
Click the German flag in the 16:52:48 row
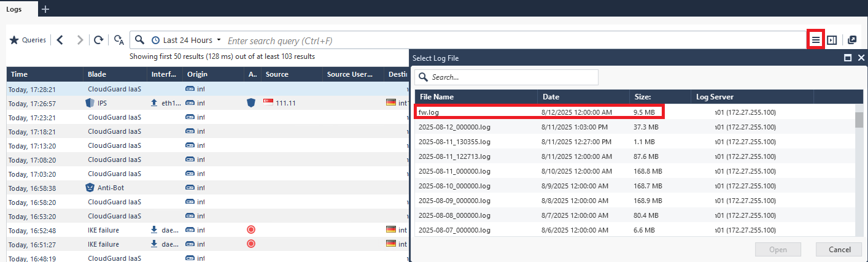(x=391, y=229)
